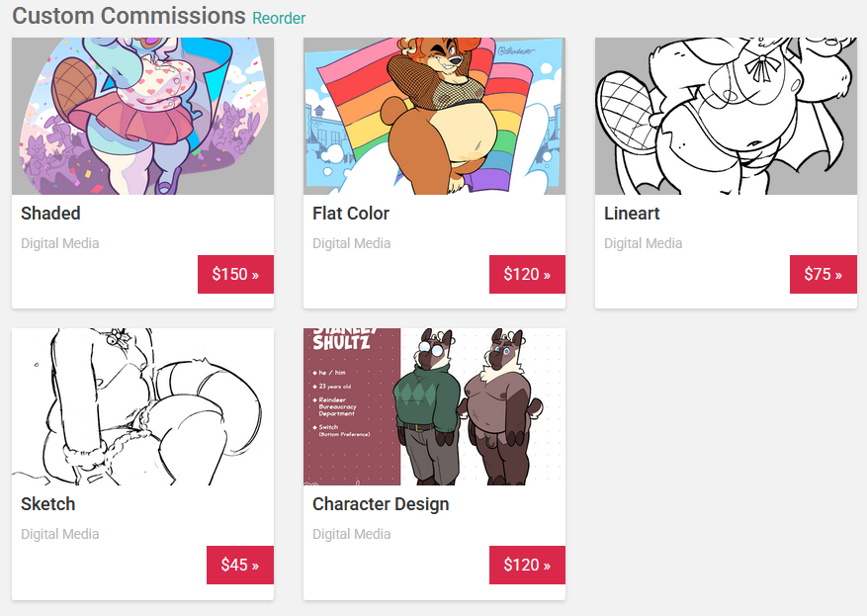The height and width of the screenshot is (616, 867).
Task: Open the Sketch commission thumbnail
Action: (142, 407)
